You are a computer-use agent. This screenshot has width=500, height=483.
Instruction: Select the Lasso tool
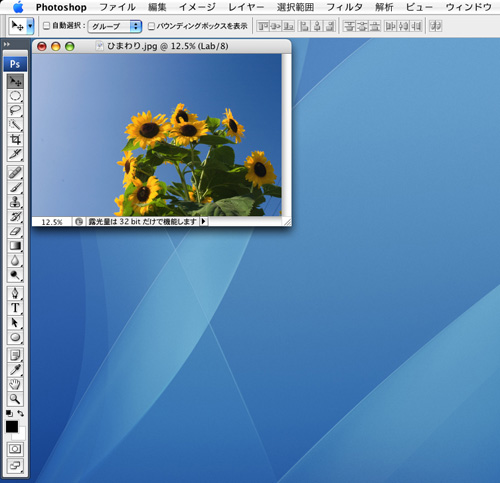pos(15,110)
